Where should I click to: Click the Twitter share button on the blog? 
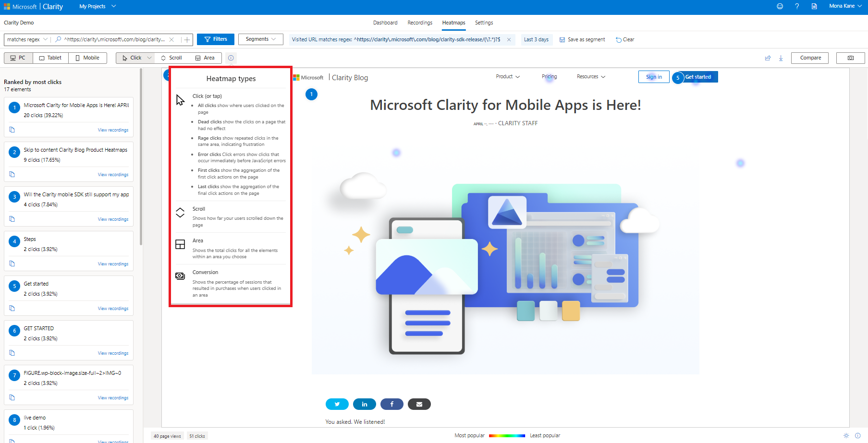click(337, 404)
